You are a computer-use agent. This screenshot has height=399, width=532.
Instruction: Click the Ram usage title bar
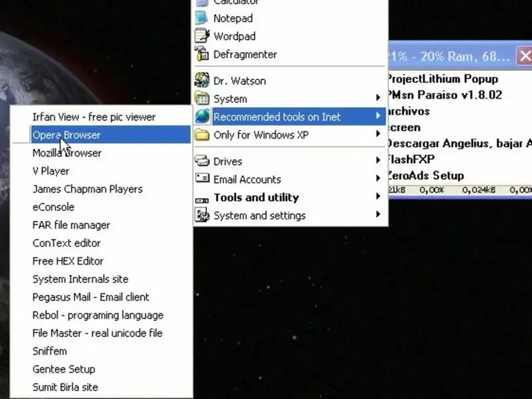pyautogui.click(x=452, y=56)
